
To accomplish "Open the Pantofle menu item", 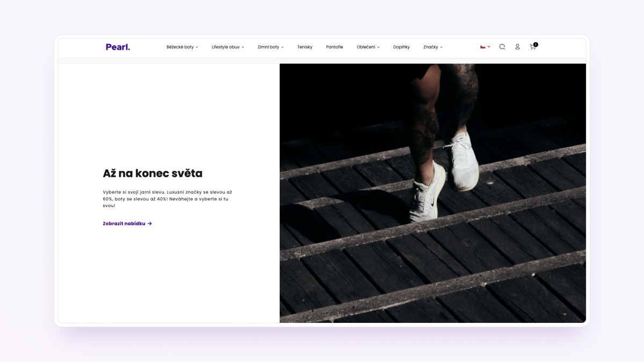I will [x=334, y=47].
